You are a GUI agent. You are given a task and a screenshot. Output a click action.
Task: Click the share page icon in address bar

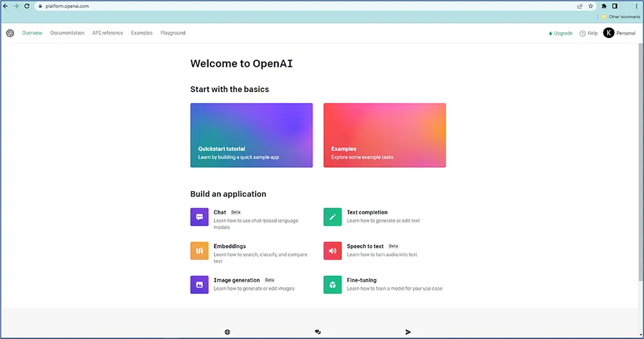point(580,6)
